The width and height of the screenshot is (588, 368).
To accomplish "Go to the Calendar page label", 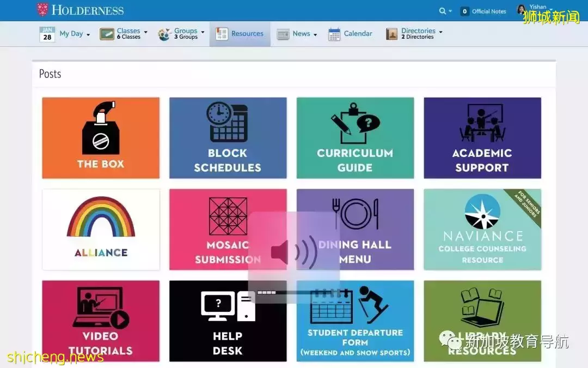I will pyautogui.click(x=358, y=33).
